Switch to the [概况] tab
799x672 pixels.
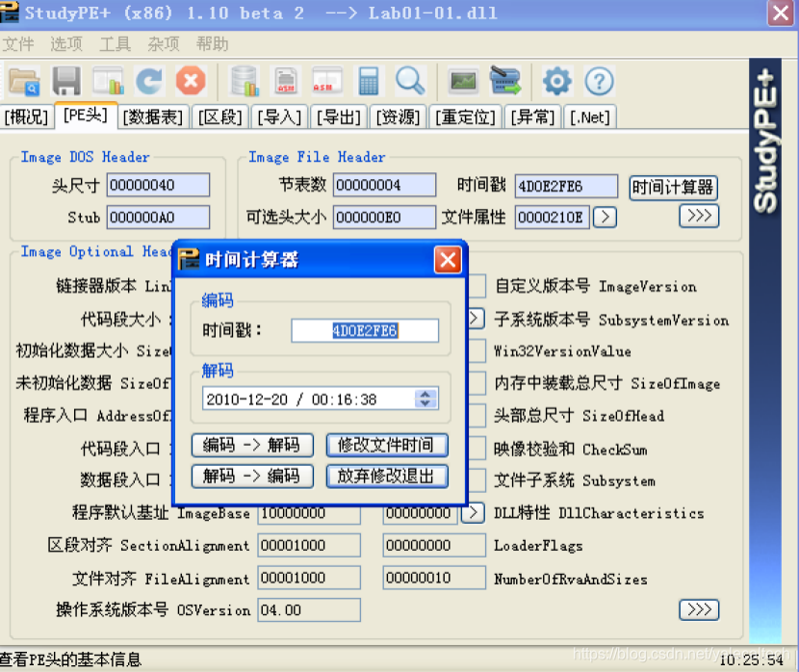[x=27, y=117]
